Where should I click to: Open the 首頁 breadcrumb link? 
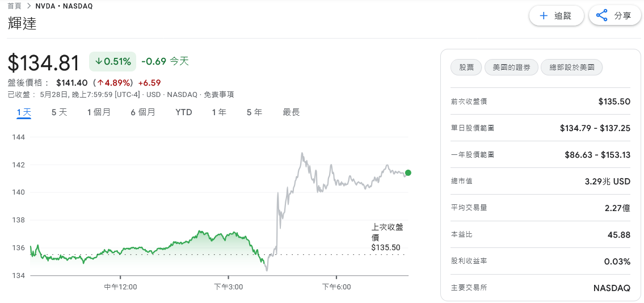pos(14,6)
